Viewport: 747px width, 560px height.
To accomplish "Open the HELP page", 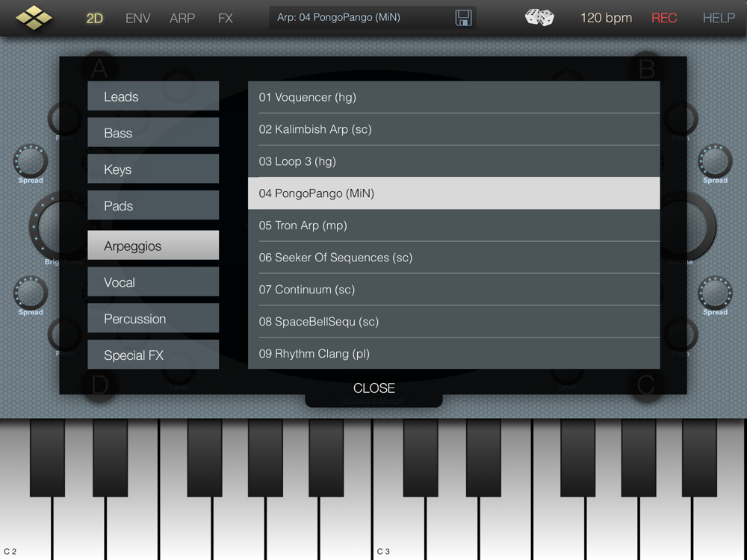I will tap(719, 18).
